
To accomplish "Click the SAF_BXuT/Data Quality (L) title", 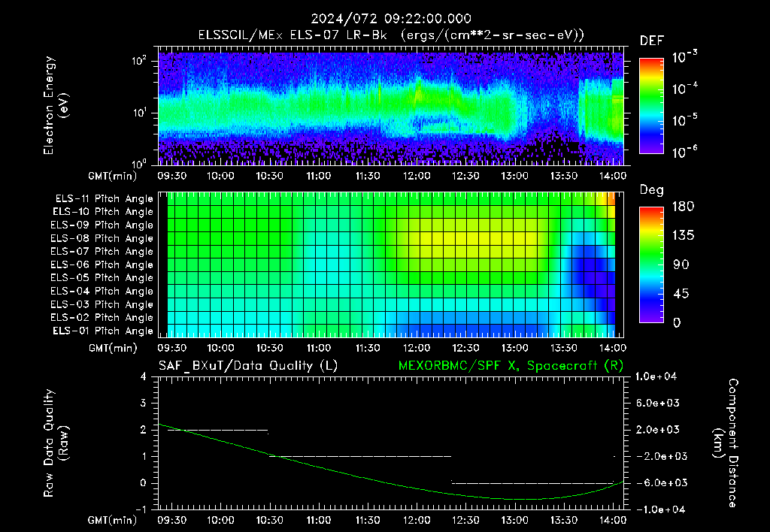I will pyautogui.click(x=248, y=366).
